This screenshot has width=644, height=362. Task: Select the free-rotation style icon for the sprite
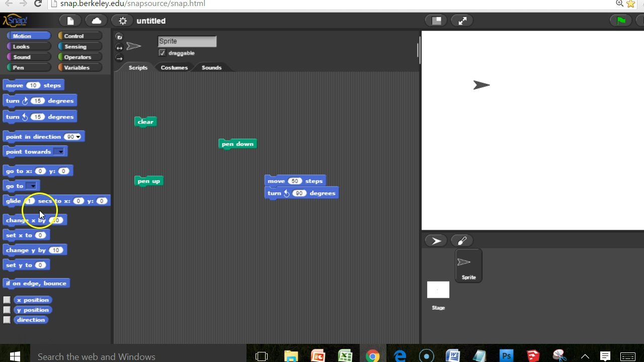pos(119,36)
